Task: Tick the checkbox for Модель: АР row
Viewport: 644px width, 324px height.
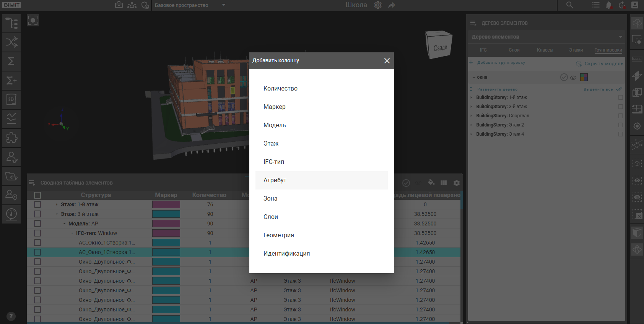Action: (x=37, y=224)
